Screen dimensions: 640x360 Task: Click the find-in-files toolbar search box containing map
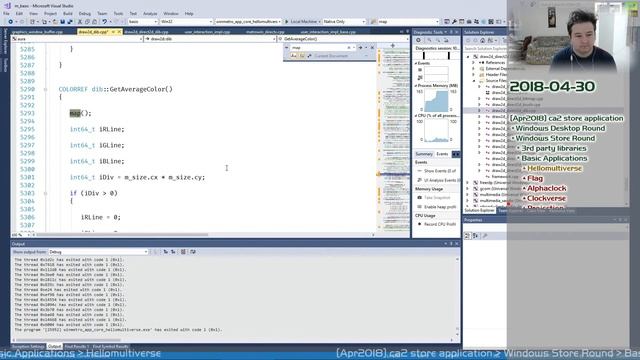click(408, 22)
